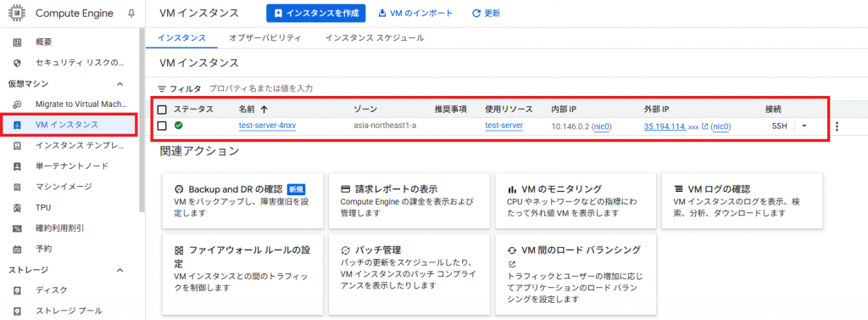Click the インスタンスを作成 button

pos(316,13)
